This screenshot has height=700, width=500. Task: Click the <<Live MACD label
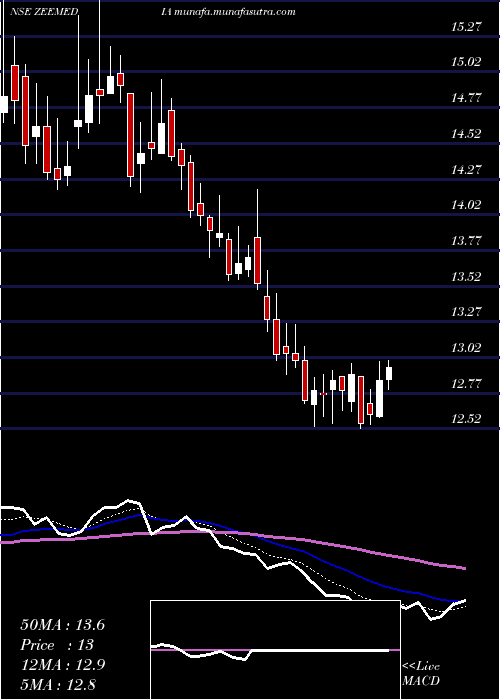[421, 673]
